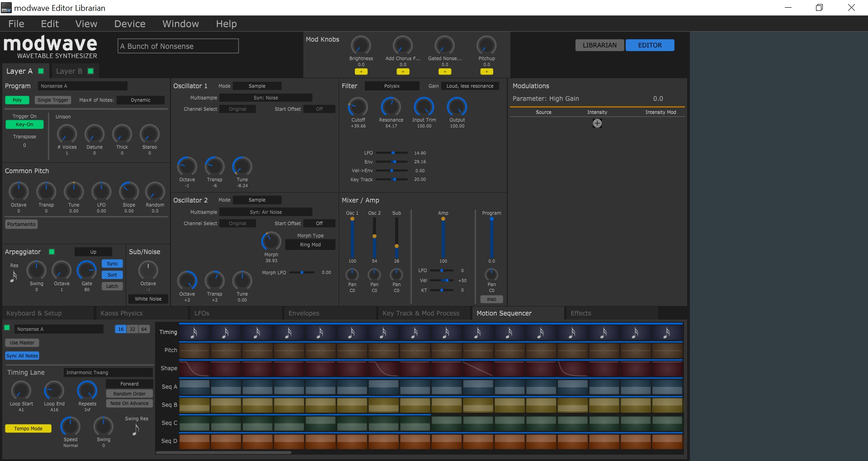868x461 pixels.
Task: Open the Polysix filter type dropdown
Action: tap(392, 86)
